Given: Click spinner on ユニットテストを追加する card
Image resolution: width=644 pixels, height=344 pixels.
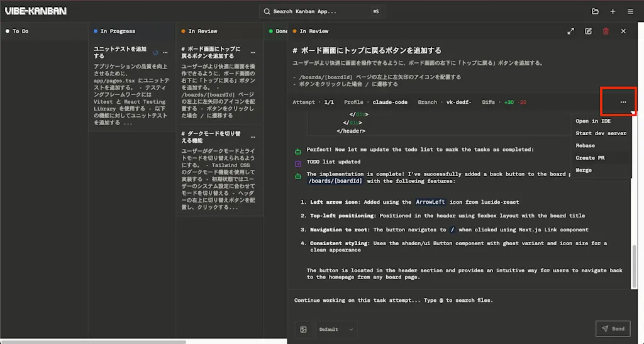Looking at the screenshot, I should 156,53.
